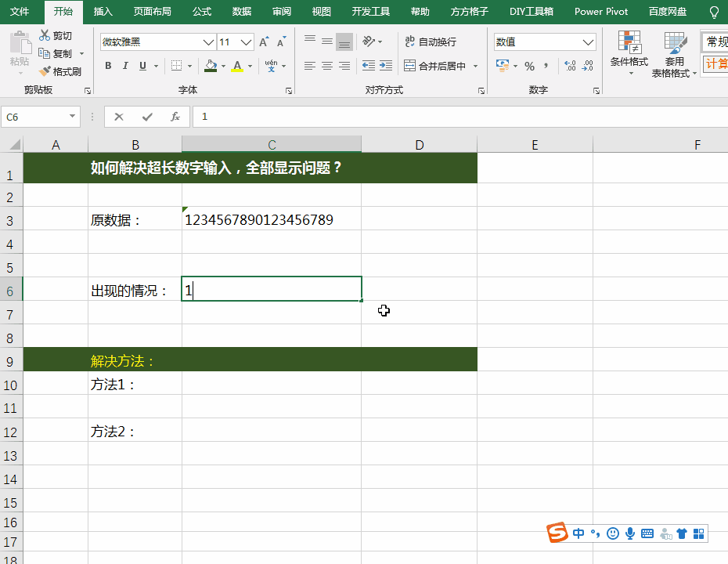Click the accounting number format icon
The image size is (728, 564).
coord(503,65)
